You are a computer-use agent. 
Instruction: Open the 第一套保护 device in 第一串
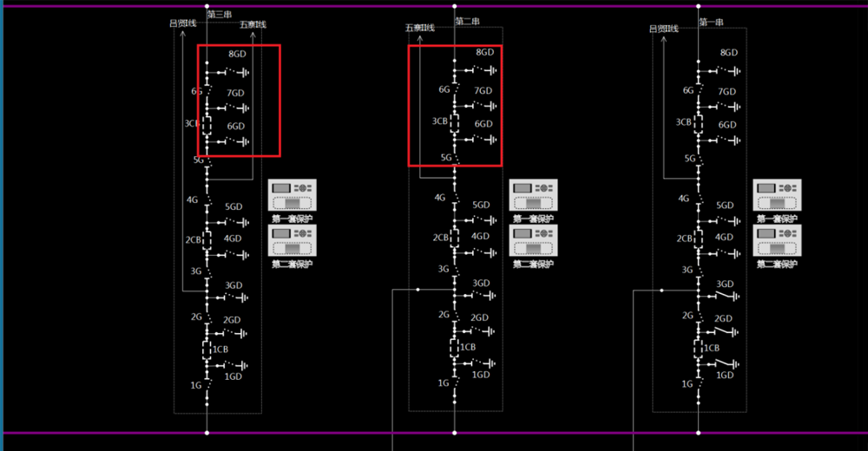[x=777, y=196]
